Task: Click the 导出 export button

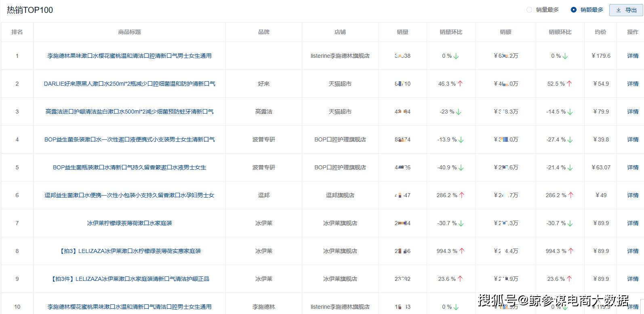Action: click(626, 10)
